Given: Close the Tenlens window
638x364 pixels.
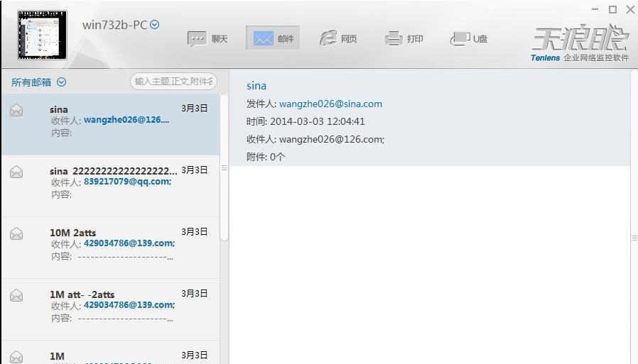Looking at the screenshot, I should click(x=630, y=9).
